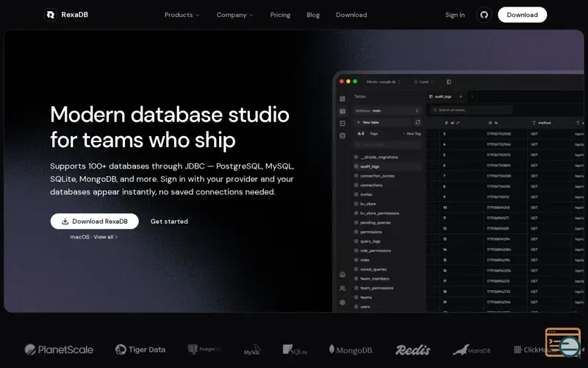Click the table icon beside audit_logs row
Screen dimensions: 588x368
(x=356, y=166)
